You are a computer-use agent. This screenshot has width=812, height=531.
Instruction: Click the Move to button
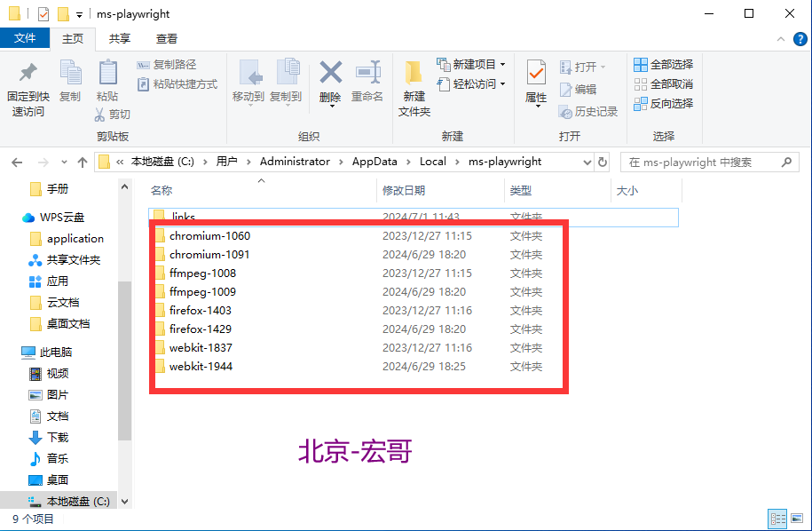248,82
